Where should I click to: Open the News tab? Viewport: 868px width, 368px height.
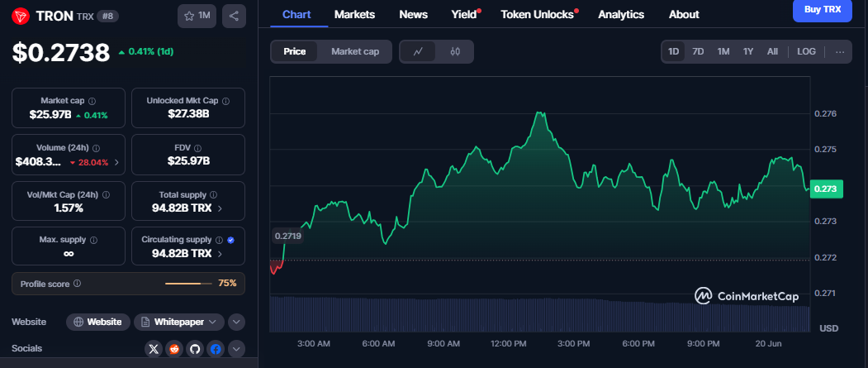(413, 14)
